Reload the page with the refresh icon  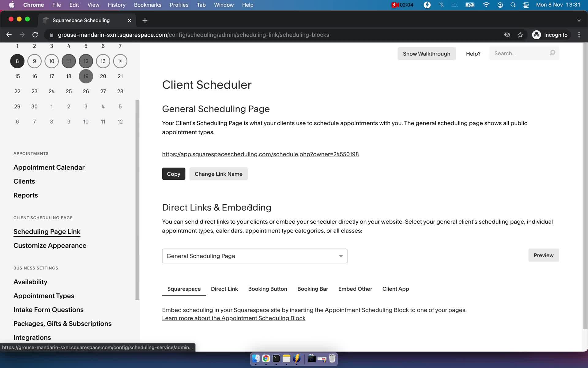click(35, 35)
